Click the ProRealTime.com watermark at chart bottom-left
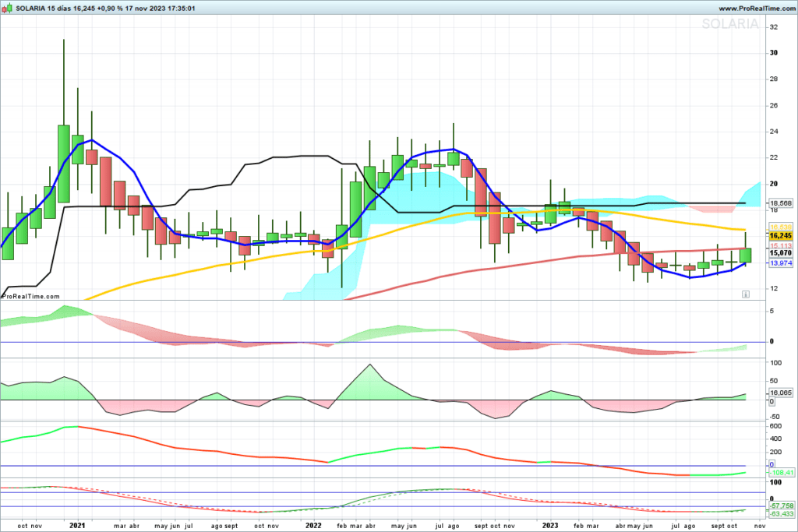The image size is (798, 532). click(31, 296)
